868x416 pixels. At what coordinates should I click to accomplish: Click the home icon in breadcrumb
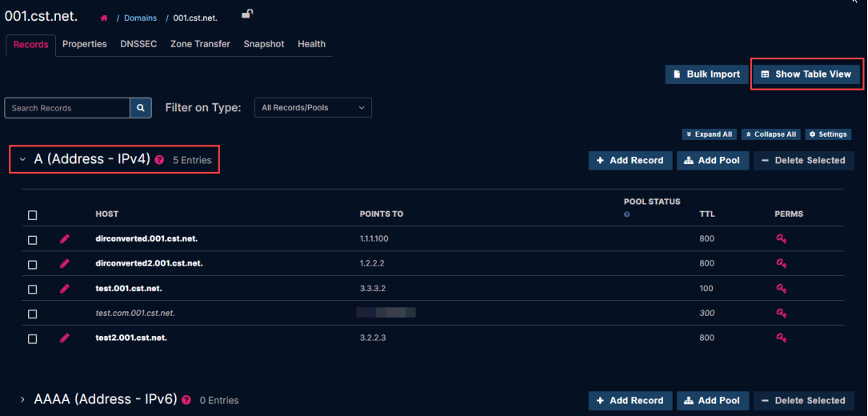[104, 18]
